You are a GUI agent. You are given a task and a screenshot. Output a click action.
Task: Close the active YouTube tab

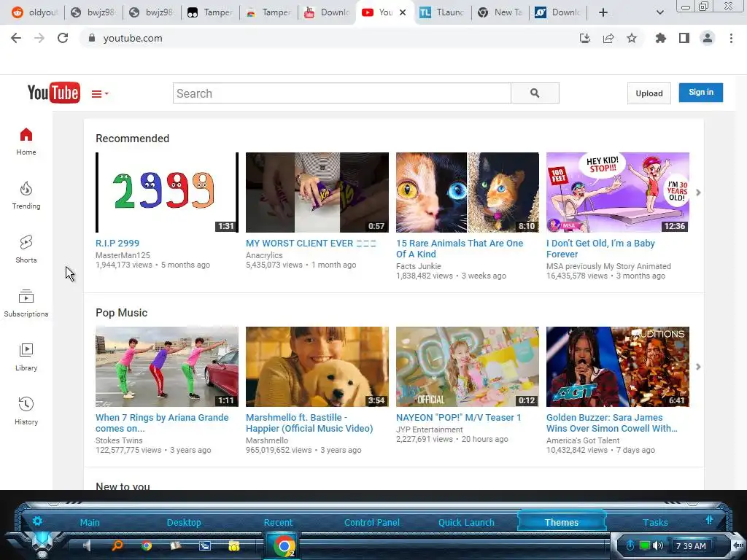(403, 13)
